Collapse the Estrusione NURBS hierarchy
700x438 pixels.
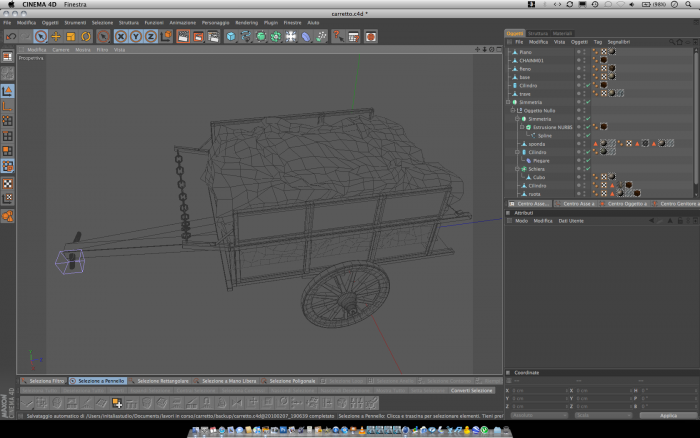(x=522, y=127)
